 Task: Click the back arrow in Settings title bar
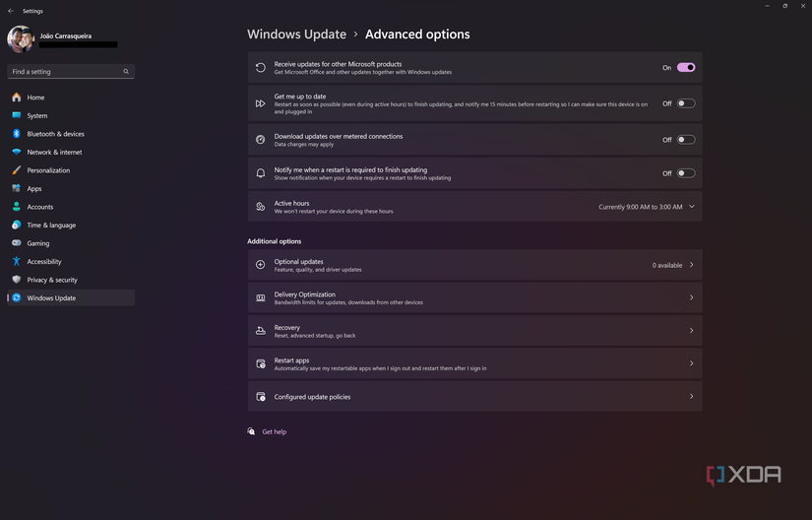coord(11,11)
